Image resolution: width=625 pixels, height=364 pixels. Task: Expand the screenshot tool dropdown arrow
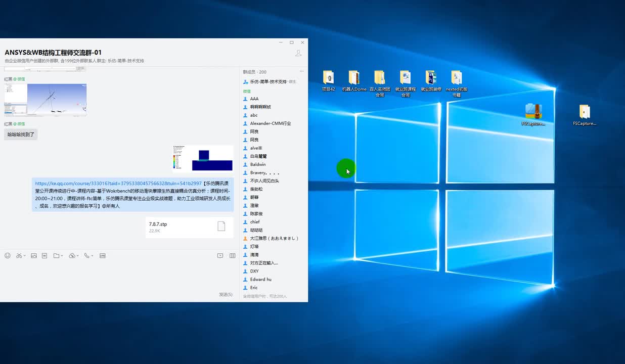24,256
